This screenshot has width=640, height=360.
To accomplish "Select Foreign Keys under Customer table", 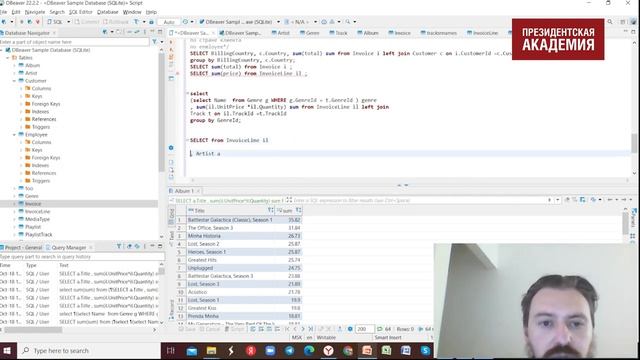I will (46, 104).
